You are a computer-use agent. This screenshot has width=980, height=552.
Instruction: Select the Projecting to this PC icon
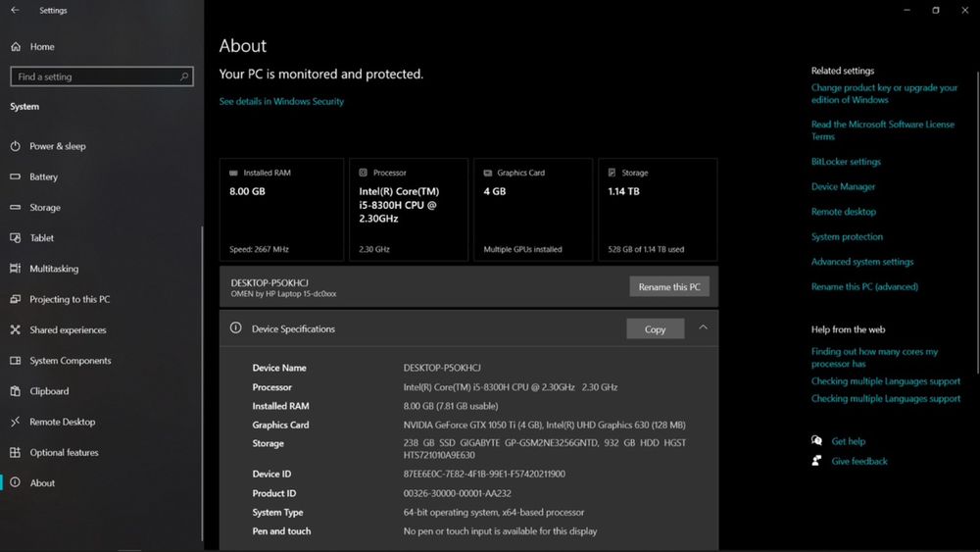click(16, 299)
